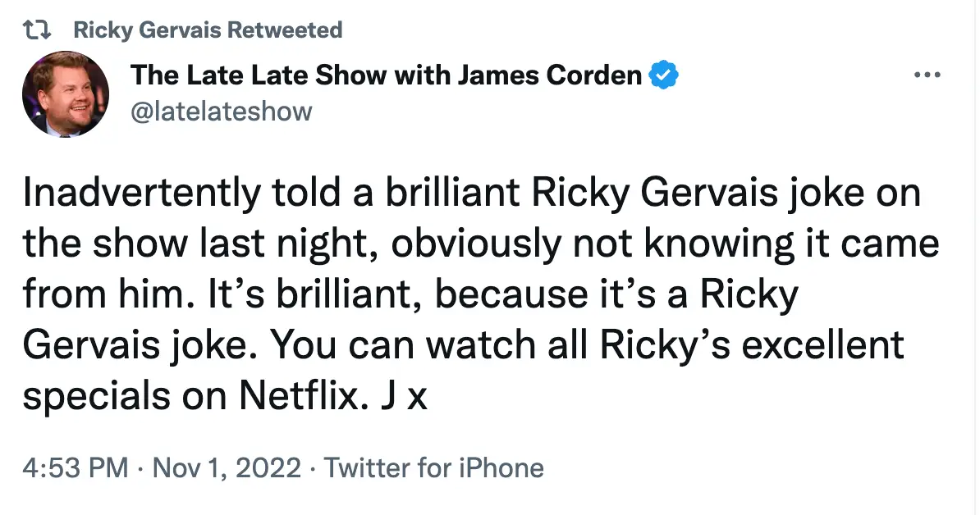
Task: Click the retweet arrows next to Ricky Gervais Retweeted
Action: pyautogui.click(x=37, y=28)
